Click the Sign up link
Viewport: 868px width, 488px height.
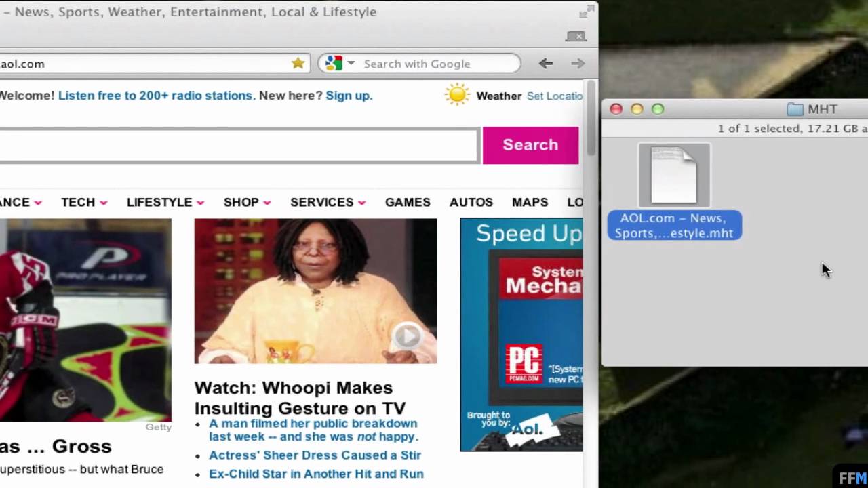point(349,96)
